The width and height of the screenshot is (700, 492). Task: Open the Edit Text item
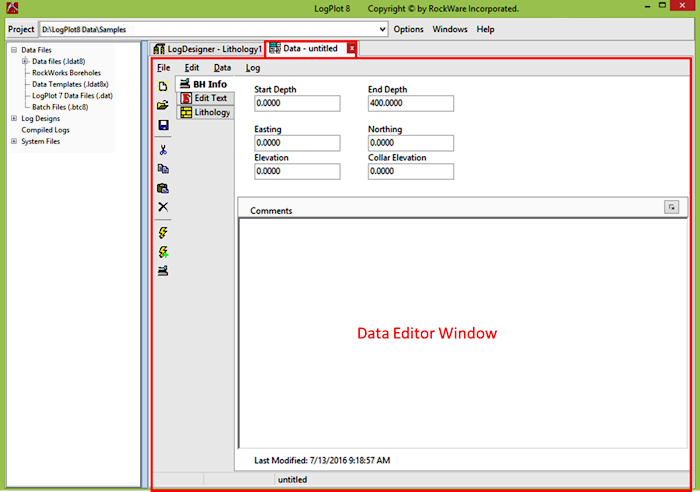[x=205, y=98]
